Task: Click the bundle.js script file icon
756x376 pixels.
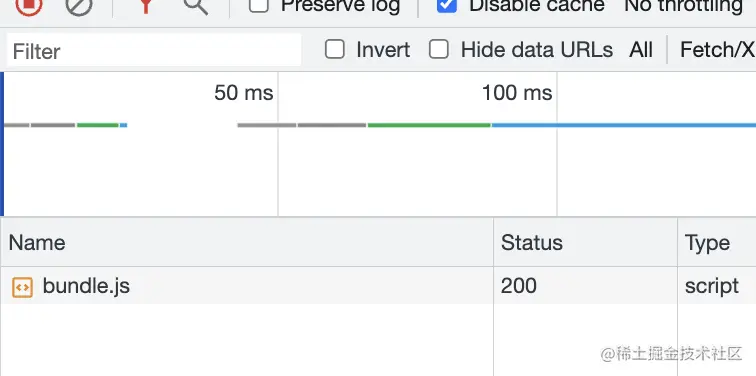Action: pyautogui.click(x=22, y=287)
